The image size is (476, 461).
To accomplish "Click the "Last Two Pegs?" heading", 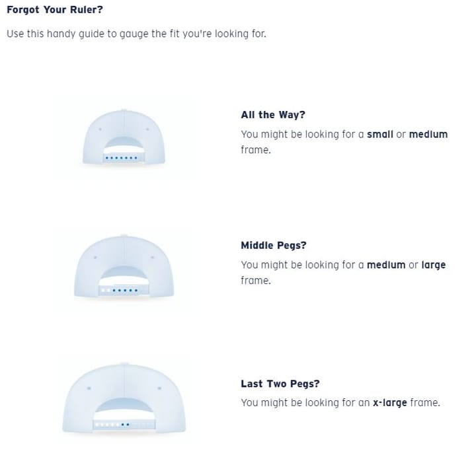I will coord(280,384).
